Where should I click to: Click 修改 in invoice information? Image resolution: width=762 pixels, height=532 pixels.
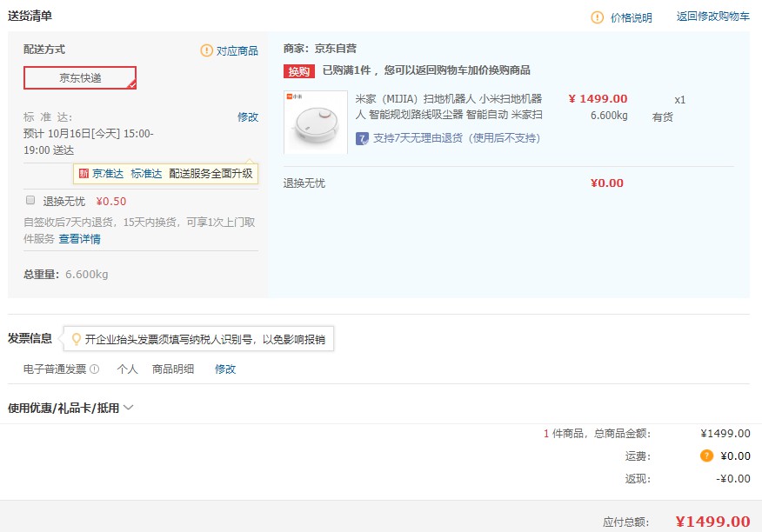225,369
